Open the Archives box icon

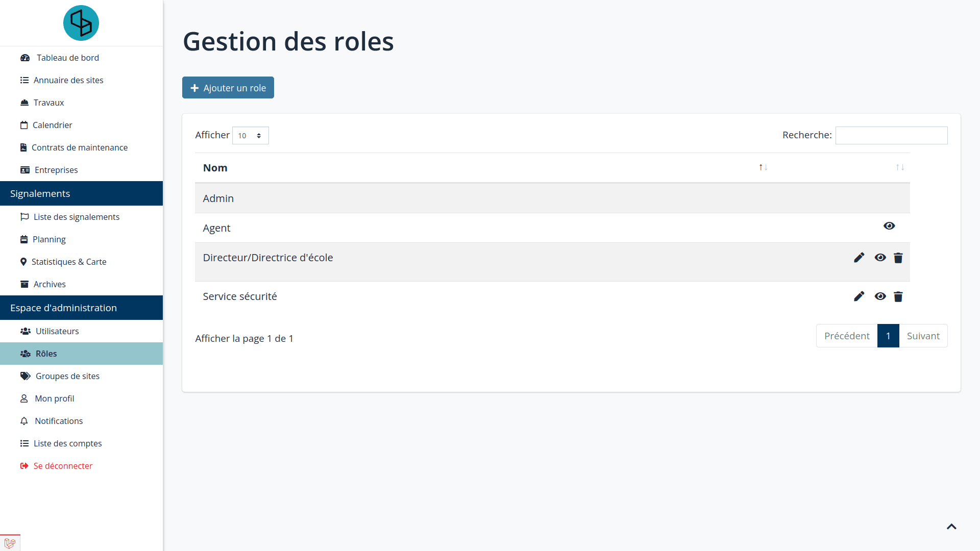[x=23, y=284]
